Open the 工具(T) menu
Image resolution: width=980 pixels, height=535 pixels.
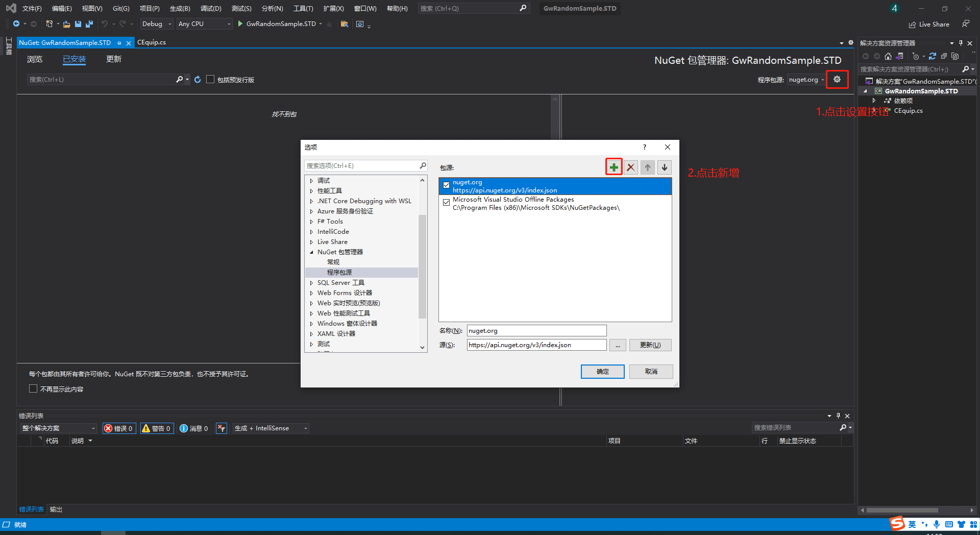(303, 9)
